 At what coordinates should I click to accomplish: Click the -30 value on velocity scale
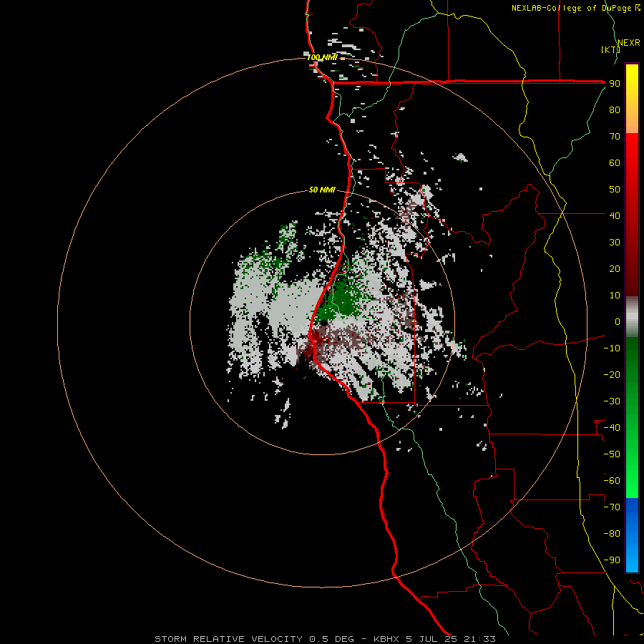click(612, 401)
